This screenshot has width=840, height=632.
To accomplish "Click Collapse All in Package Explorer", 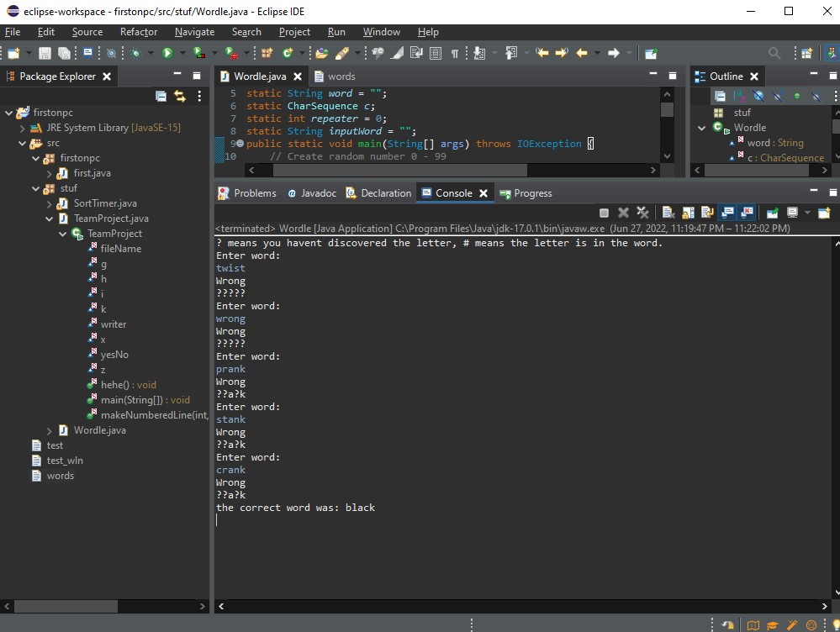I will click(x=161, y=96).
